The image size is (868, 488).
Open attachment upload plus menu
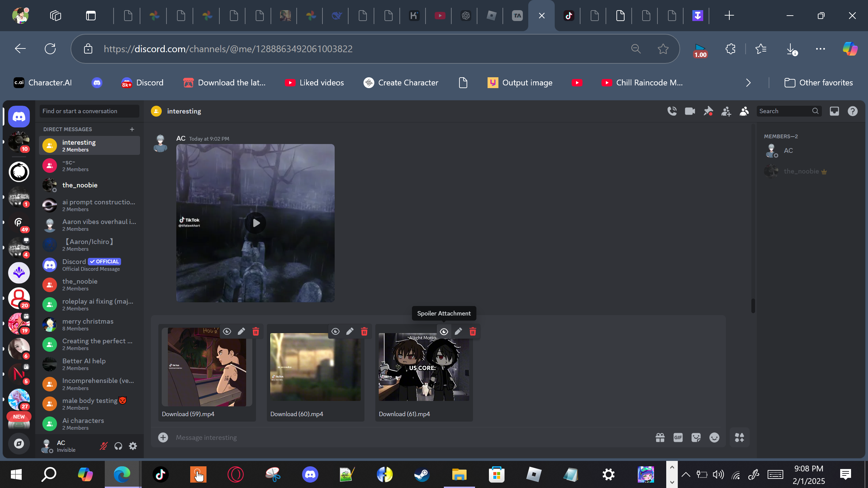point(163,438)
